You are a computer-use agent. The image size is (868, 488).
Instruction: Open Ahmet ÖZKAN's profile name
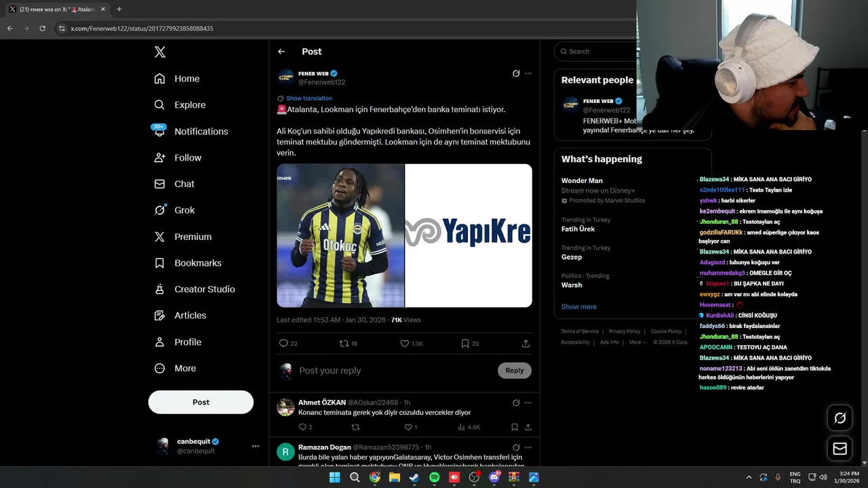coord(322,403)
